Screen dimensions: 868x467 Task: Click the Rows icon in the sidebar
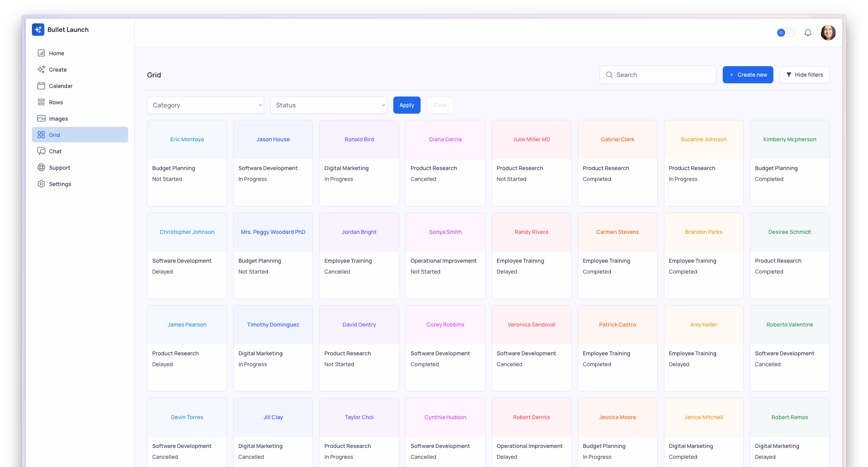[x=42, y=102]
